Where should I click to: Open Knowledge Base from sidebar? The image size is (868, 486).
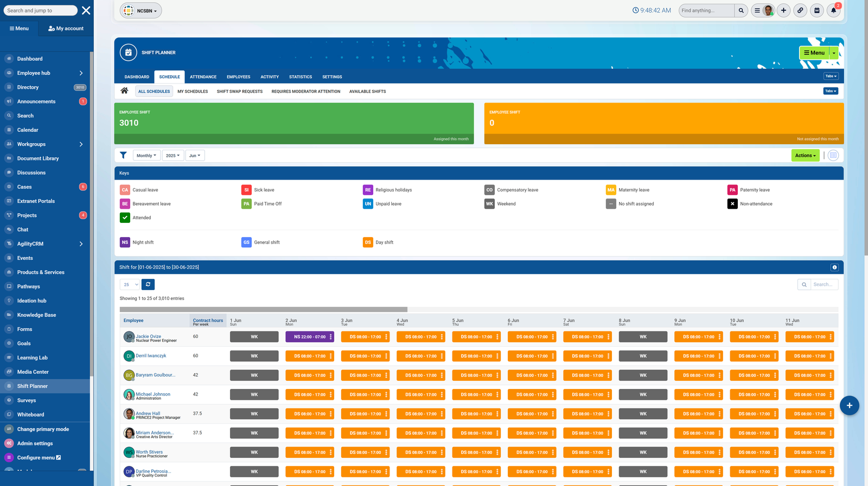point(36,315)
